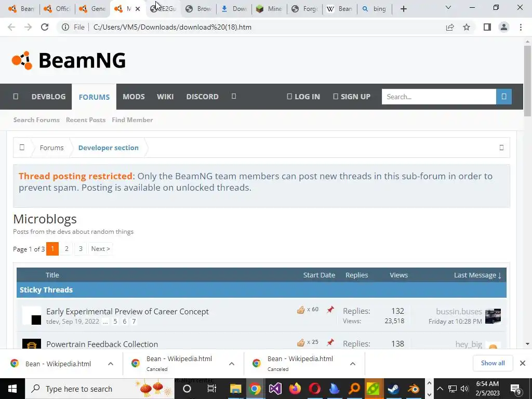The height and width of the screenshot is (399, 532).
Task: Open Recent Posts link
Action: 86,120
